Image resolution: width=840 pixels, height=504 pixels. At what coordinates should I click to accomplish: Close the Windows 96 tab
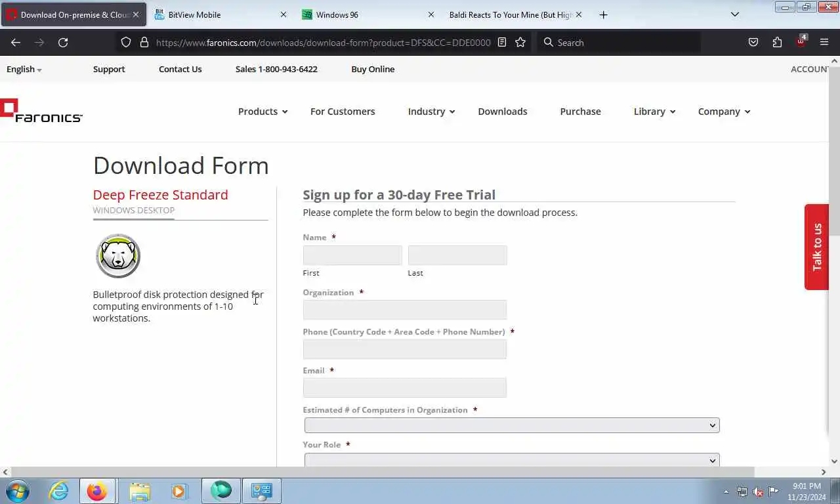coord(431,14)
